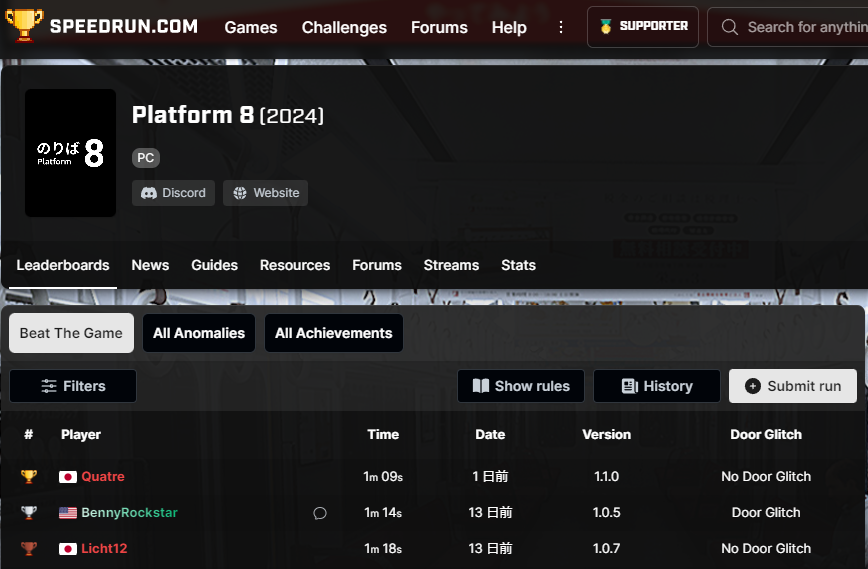Click the Japan flag beside Quatre
868x569 pixels.
click(x=68, y=477)
